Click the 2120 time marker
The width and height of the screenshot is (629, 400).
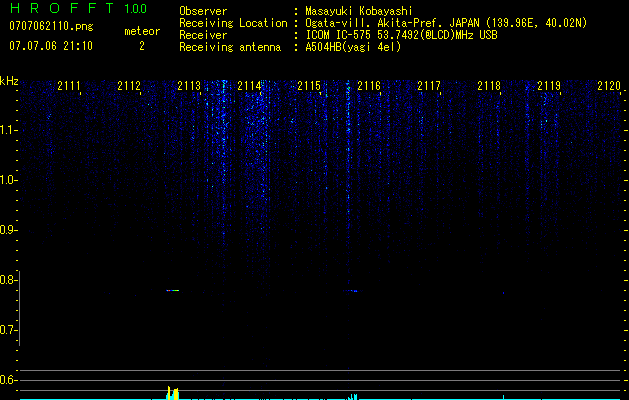tap(609, 86)
